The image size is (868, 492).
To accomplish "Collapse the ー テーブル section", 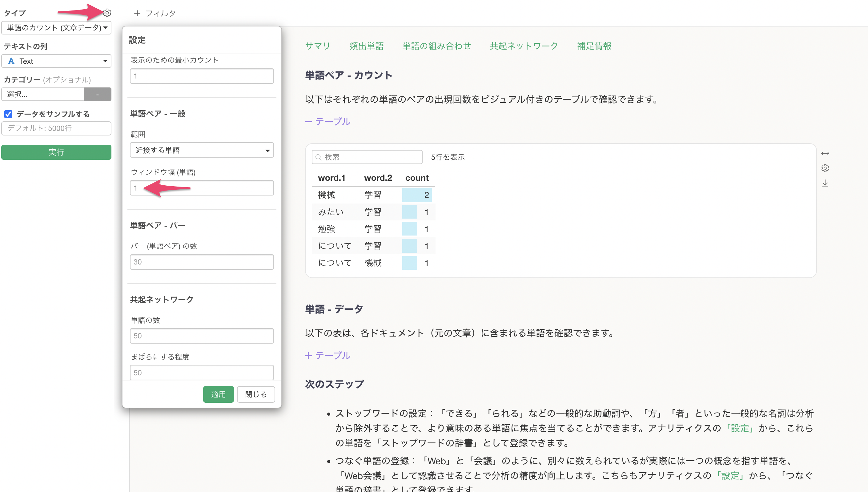I will coord(328,121).
